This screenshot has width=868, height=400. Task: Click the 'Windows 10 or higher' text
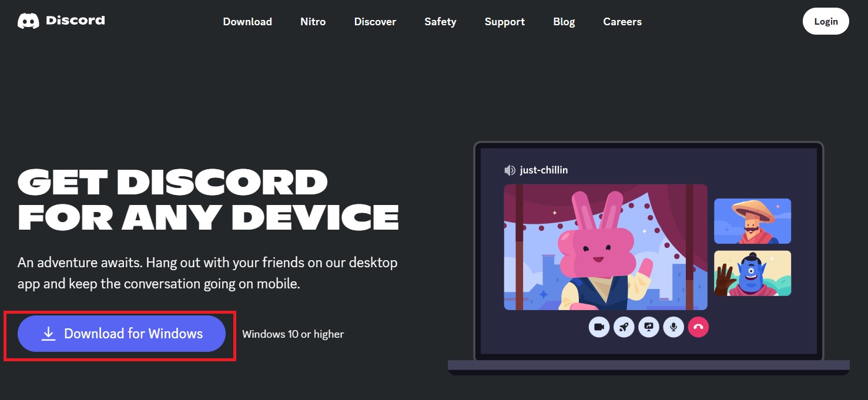[x=293, y=334]
